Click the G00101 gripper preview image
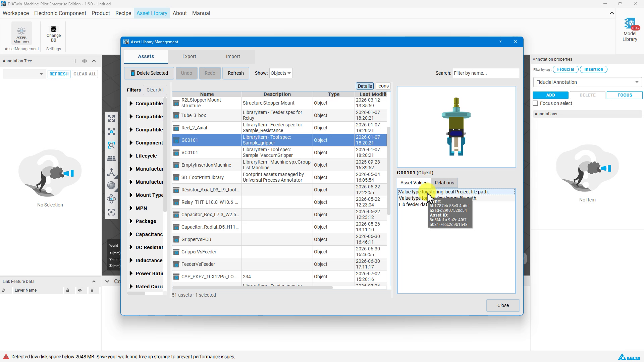 tap(456, 127)
